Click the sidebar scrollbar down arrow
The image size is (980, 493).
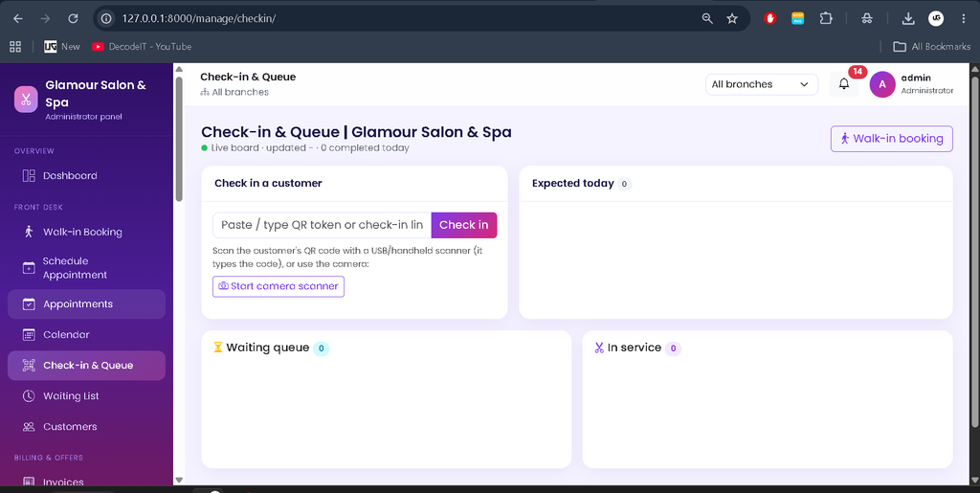click(179, 480)
